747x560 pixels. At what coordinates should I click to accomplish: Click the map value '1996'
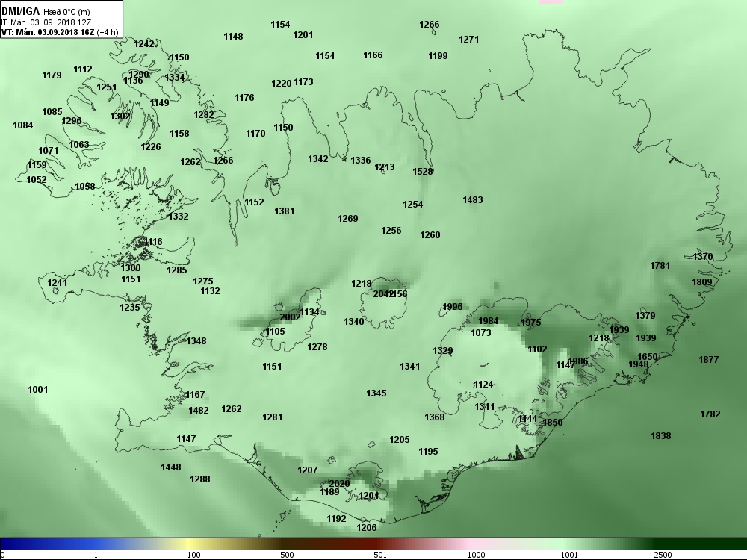452,307
